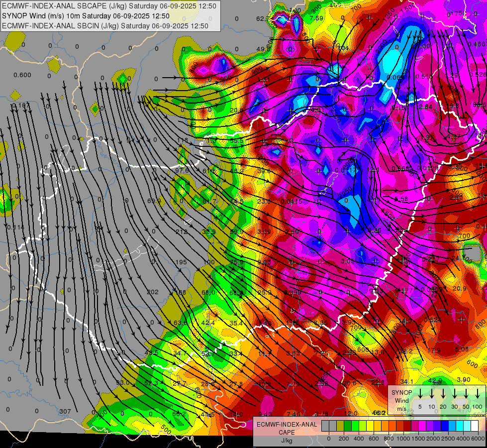This screenshot has width=487, height=448.
Task: Click the 195 grid value
Action: click(181, 262)
